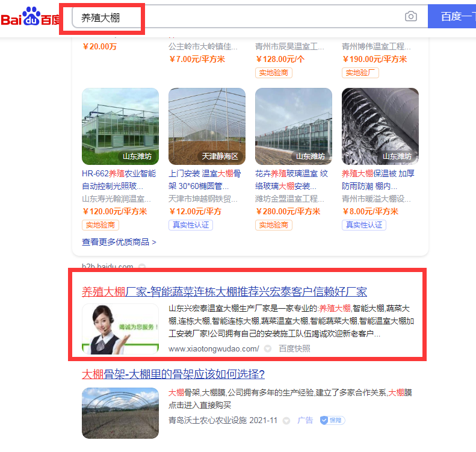Open 养殖大棚厂家-智能蔬菜连栋大棚 result title
This screenshot has height=452, width=476.
click(x=224, y=292)
